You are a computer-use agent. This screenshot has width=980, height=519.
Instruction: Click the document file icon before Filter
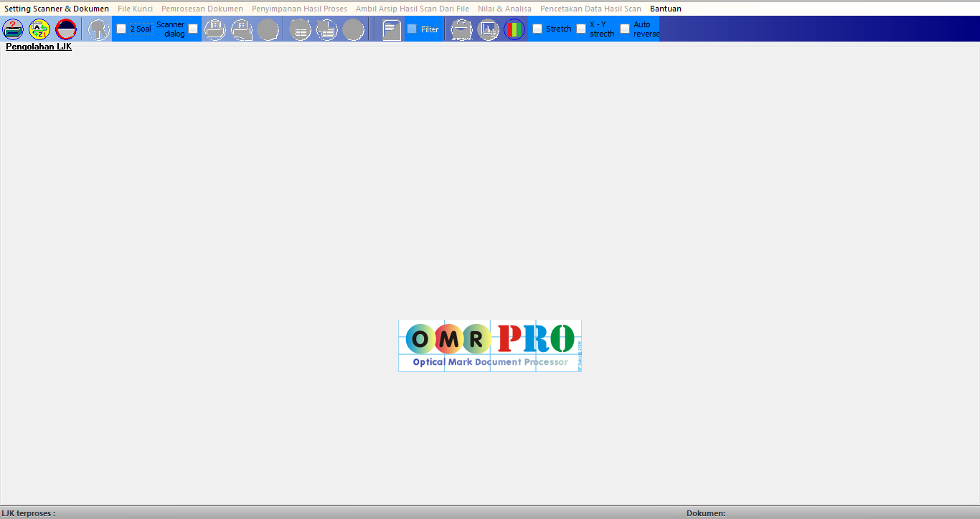391,29
